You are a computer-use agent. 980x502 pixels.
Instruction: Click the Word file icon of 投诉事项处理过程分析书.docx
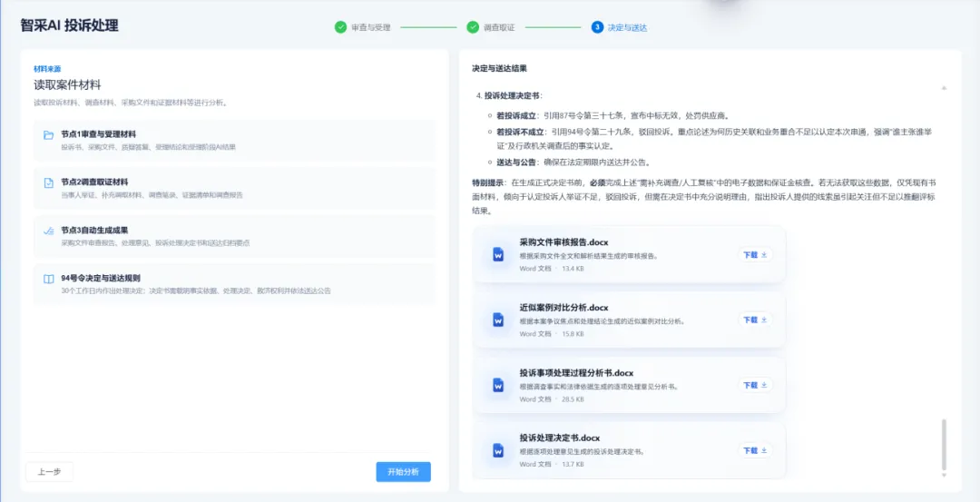coord(498,385)
